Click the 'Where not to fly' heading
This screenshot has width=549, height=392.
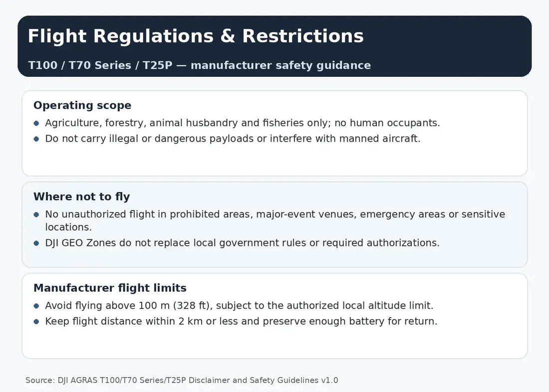coord(81,196)
